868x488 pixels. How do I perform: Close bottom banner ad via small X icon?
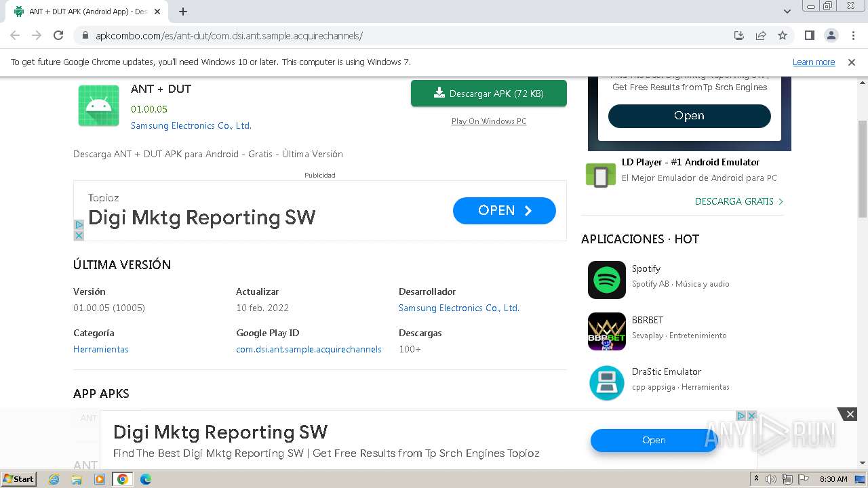[751, 415]
